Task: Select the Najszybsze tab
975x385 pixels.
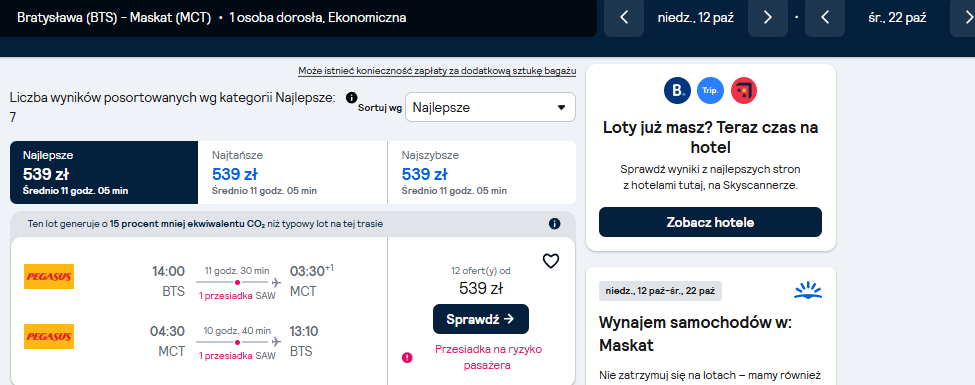Action: tap(481, 172)
